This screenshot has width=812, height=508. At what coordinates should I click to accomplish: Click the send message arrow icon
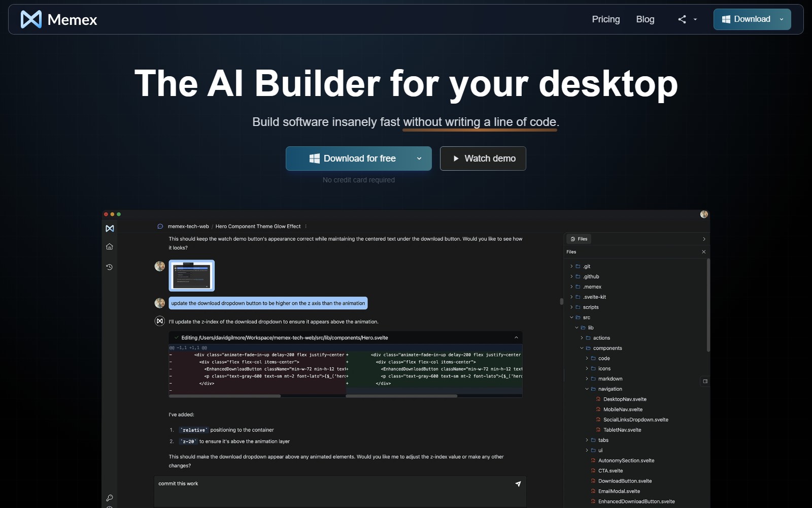(518, 484)
